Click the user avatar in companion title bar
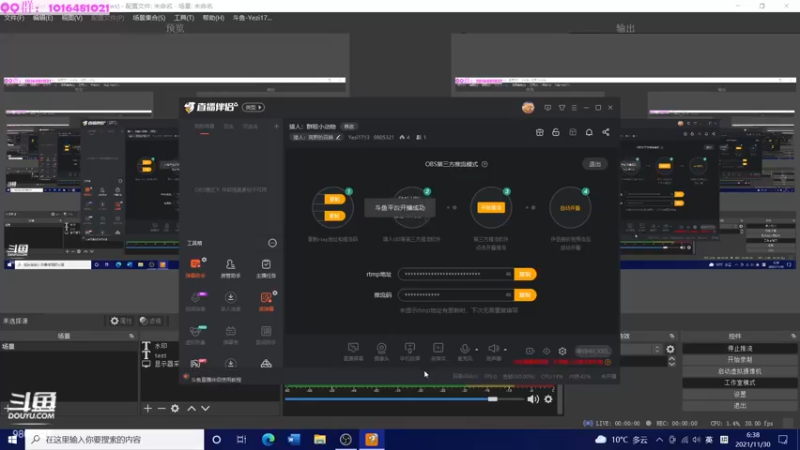The image size is (800, 450). (528, 108)
